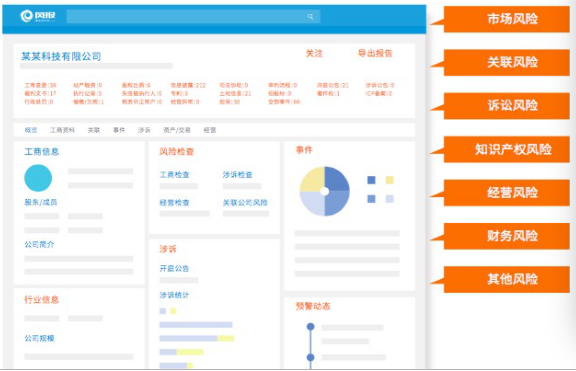Switch to the 工商资料 tab

point(62,130)
